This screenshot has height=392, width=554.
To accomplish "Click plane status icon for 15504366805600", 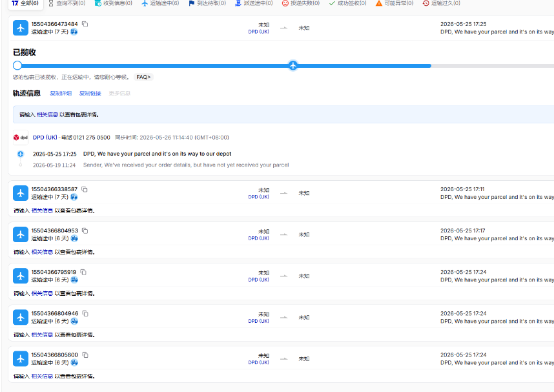I will coord(21,359).
